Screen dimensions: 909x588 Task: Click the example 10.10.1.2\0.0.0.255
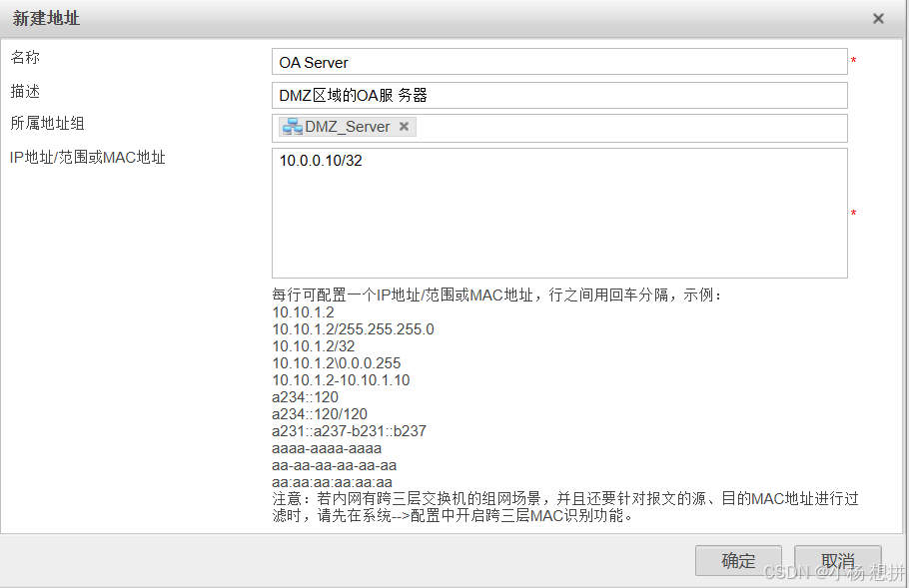pos(337,363)
